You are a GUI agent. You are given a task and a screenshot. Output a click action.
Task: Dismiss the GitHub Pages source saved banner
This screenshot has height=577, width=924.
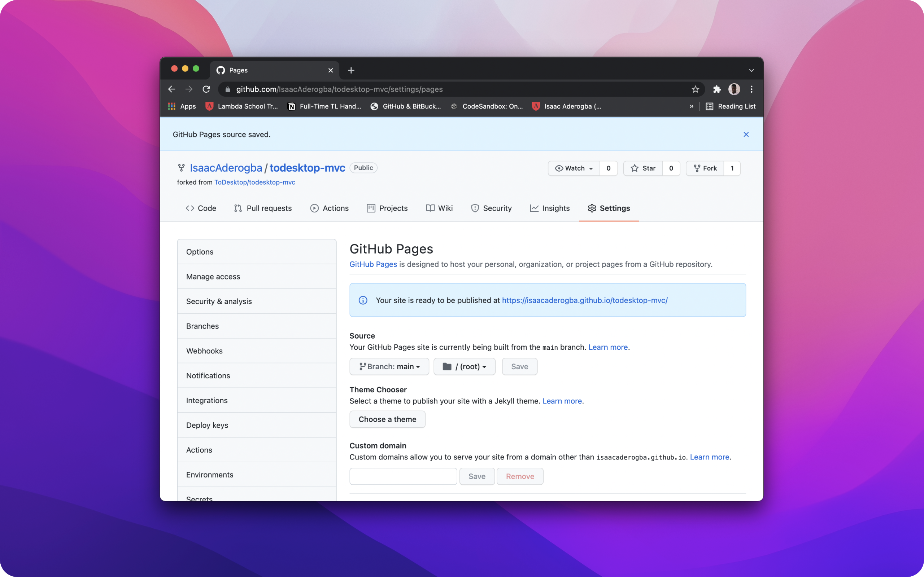[746, 134]
